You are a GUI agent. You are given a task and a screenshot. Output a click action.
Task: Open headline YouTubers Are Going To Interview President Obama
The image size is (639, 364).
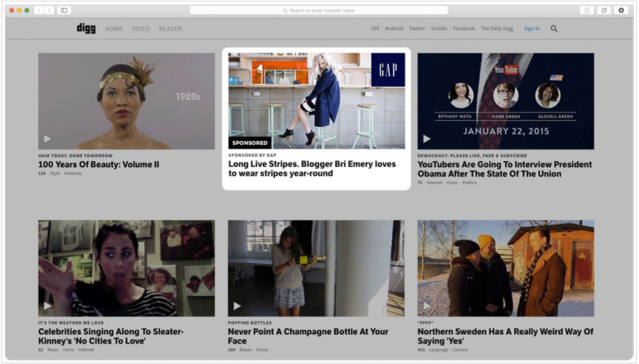(505, 169)
